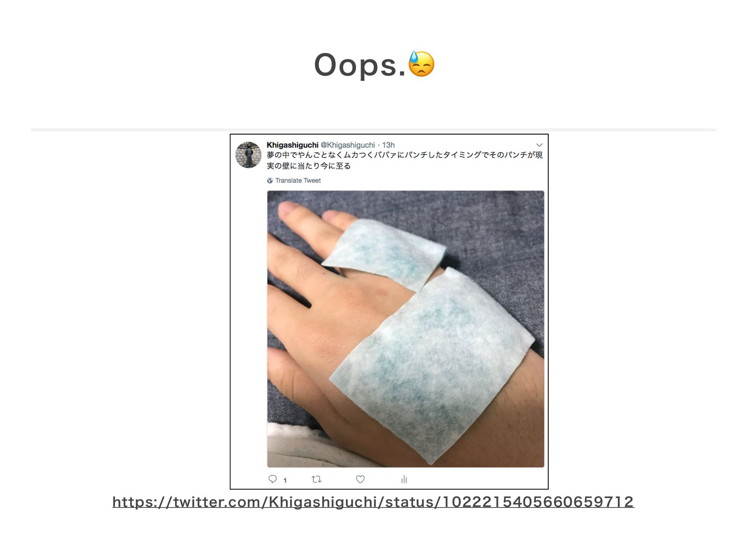Click the Khigashiguchi display name
The width and height of the screenshot is (747, 560).
292,145
